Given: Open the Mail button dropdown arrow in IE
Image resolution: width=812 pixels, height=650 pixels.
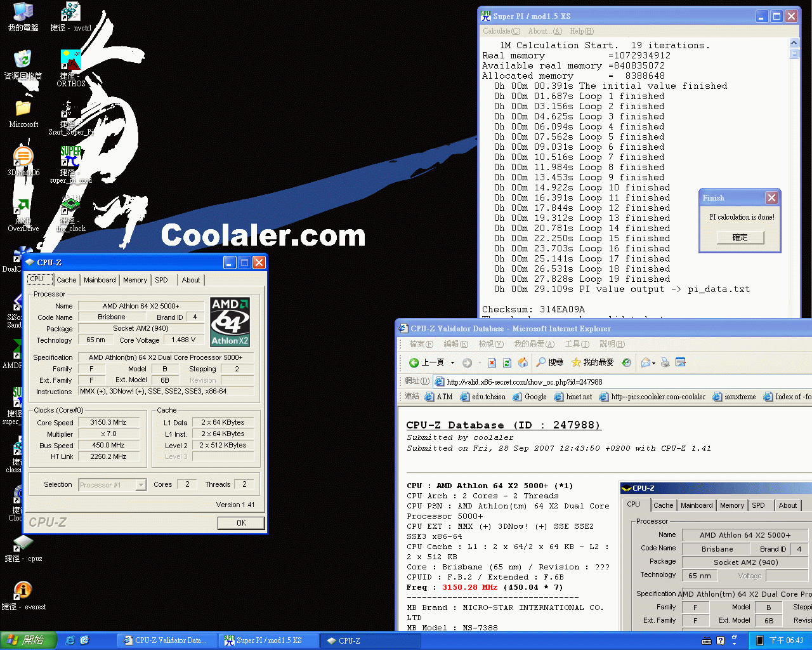Looking at the screenshot, I should (654, 363).
